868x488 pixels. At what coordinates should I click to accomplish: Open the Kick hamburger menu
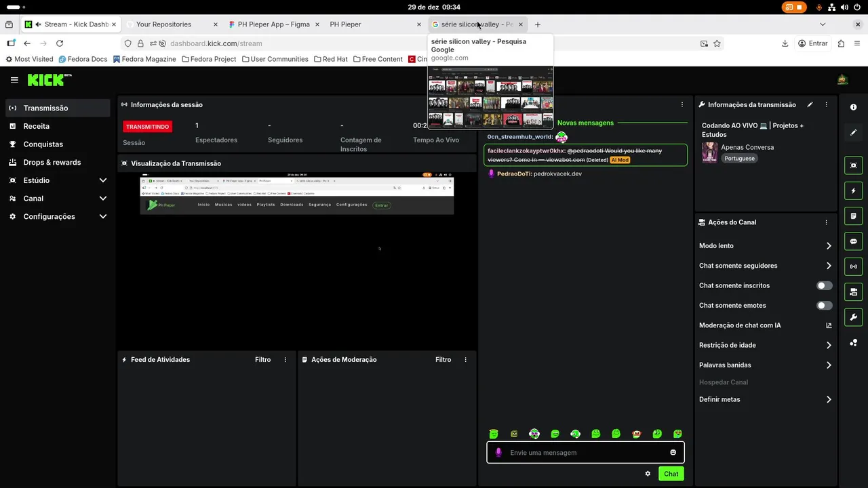point(14,80)
